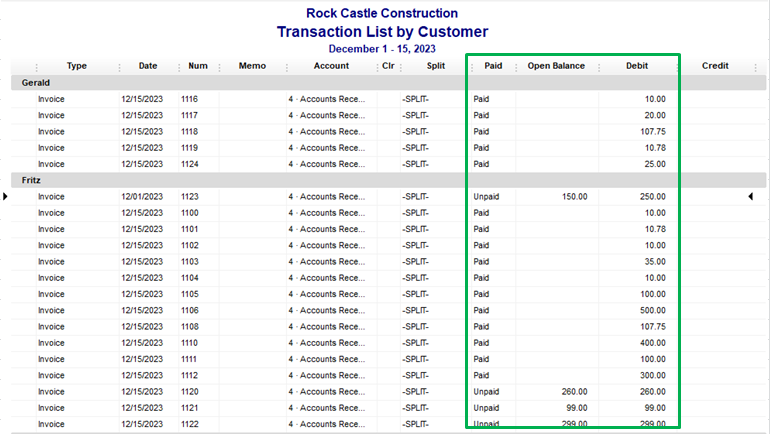Click the 500.00 debit amount
770x434 pixels.
point(653,310)
